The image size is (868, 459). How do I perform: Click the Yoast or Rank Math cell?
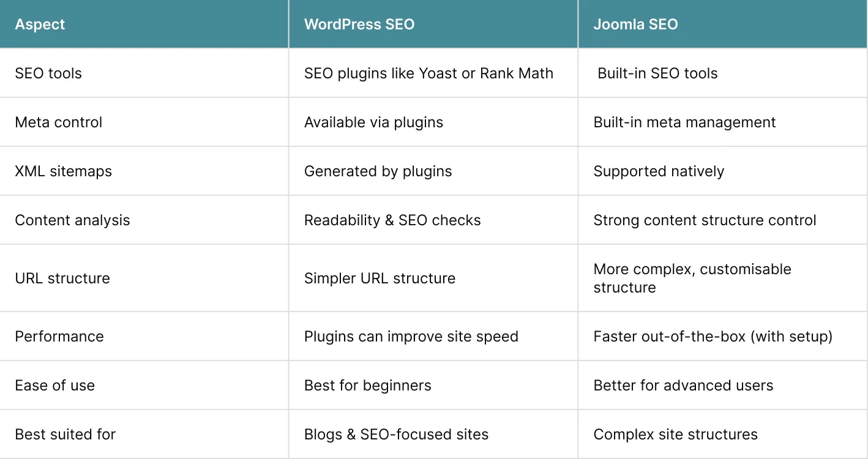[428, 73]
